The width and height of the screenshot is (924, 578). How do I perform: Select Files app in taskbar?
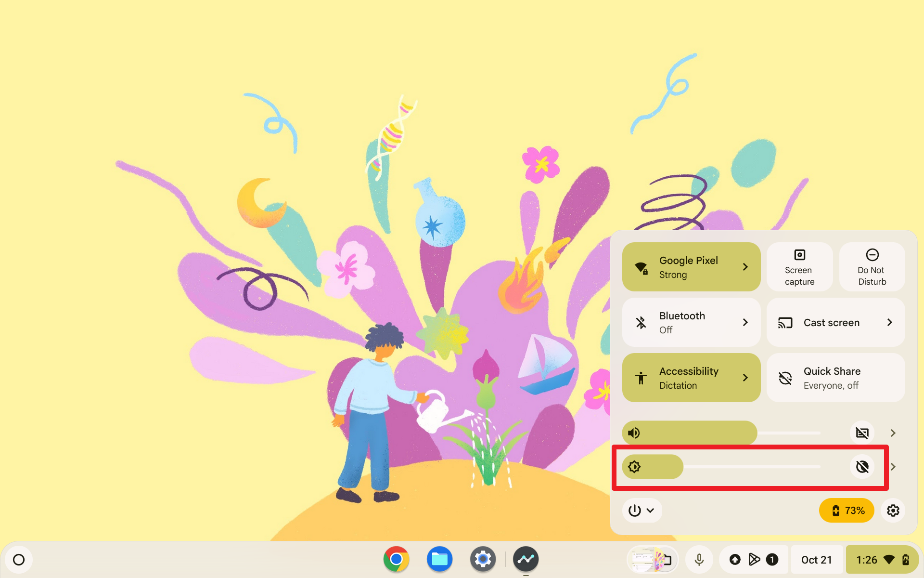point(440,559)
